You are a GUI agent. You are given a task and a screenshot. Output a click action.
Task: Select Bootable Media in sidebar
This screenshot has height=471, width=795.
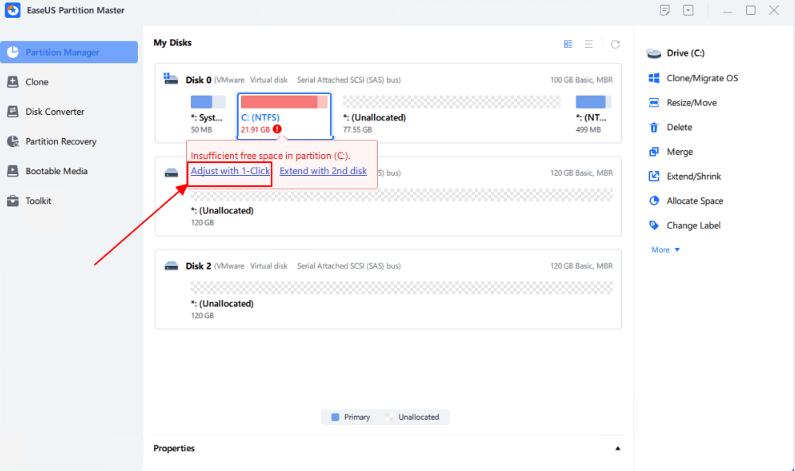coord(56,171)
